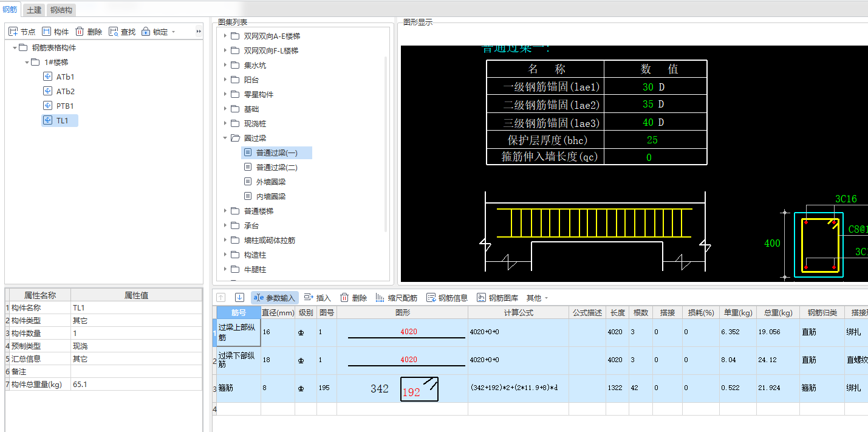Click the 构件数量 value field
Image resolution: width=868 pixels, height=432 pixels.
[136, 334]
